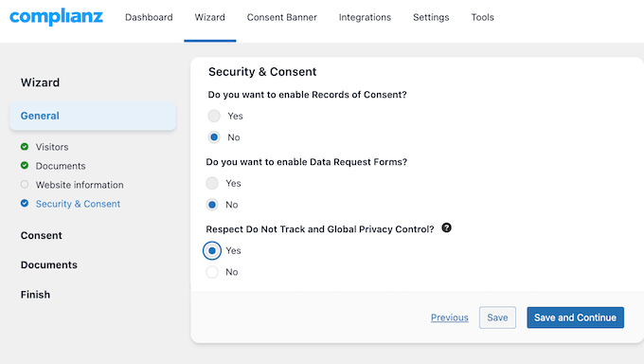Open the Visitors wizard step

point(52,147)
